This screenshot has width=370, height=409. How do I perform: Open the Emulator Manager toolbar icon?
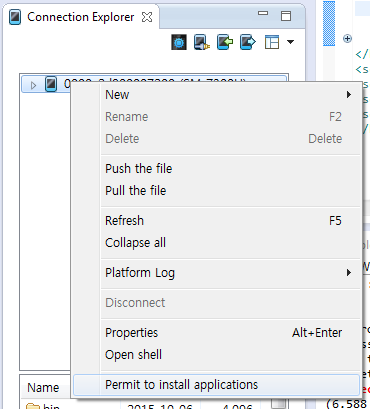click(x=179, y=42)
